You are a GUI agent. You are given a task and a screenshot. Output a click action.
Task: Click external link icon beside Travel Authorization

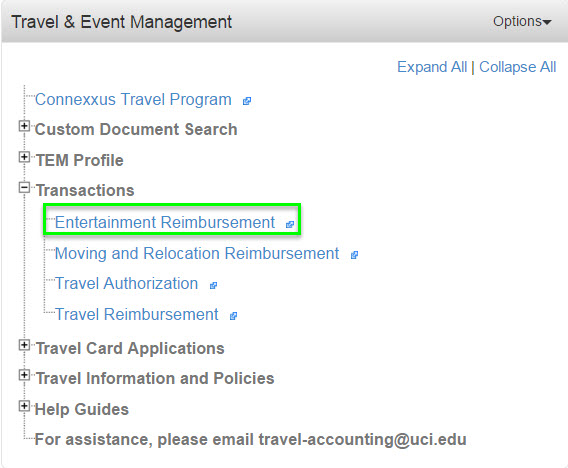(x=213, y=285)
